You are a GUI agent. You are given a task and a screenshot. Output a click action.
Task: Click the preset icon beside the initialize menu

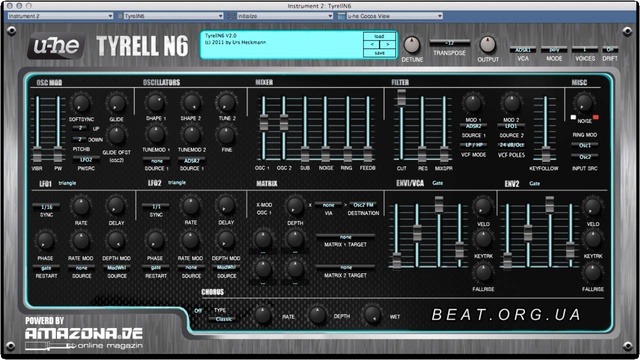[x=232, y=16]
